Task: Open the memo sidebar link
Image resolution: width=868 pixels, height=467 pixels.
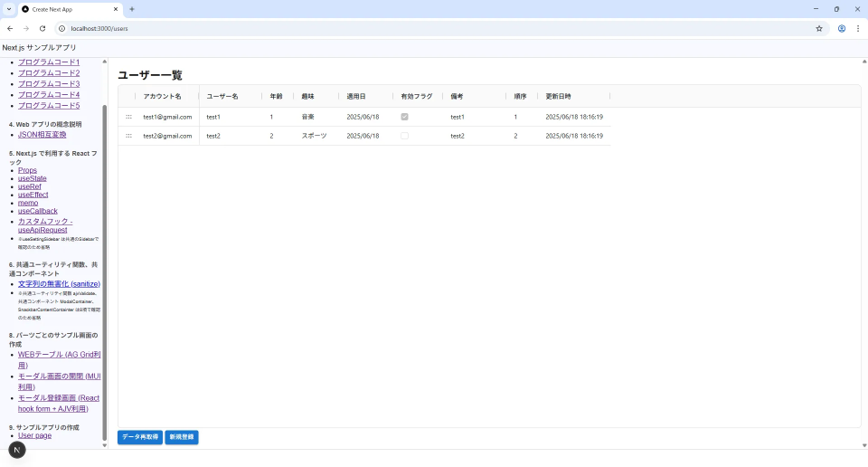Action: pos(28,203)
